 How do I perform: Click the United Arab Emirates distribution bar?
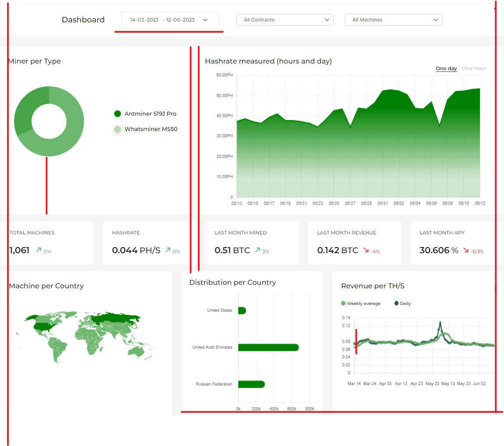coord(268,347)
